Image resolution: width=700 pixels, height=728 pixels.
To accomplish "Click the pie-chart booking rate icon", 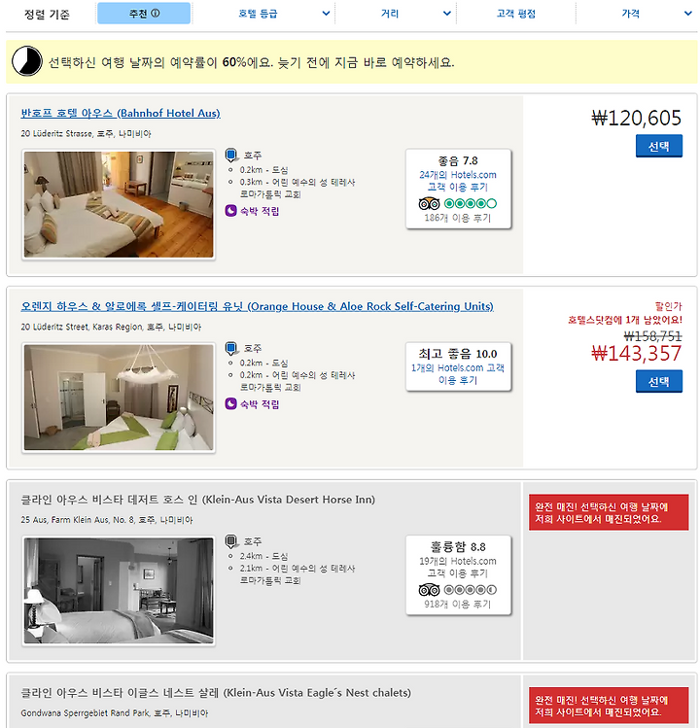I will pyautogui.click(x=27, y=61).
